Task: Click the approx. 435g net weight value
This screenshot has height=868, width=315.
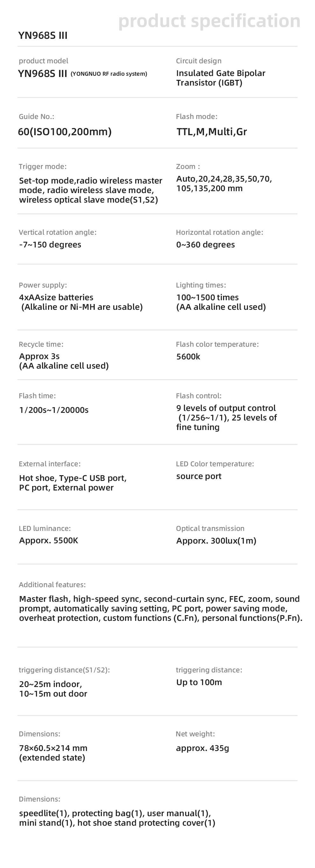Action: tap(202, 748)
